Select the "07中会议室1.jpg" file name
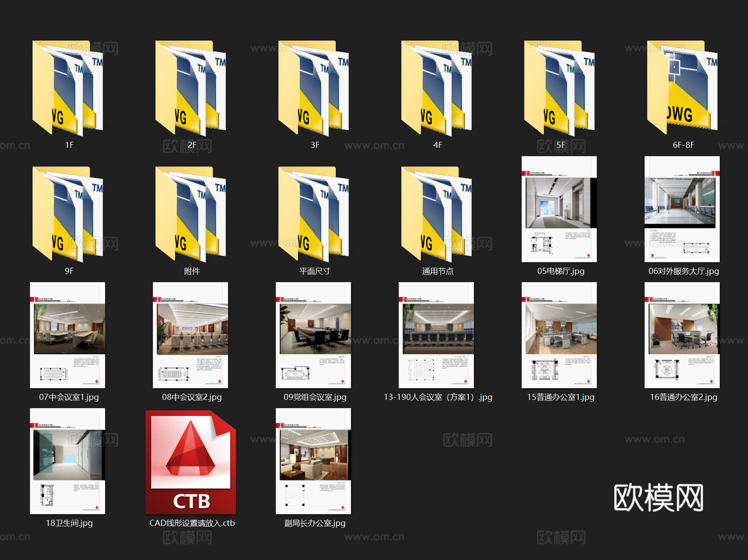This screenshot has height=560, width=748. pos(69,397)
